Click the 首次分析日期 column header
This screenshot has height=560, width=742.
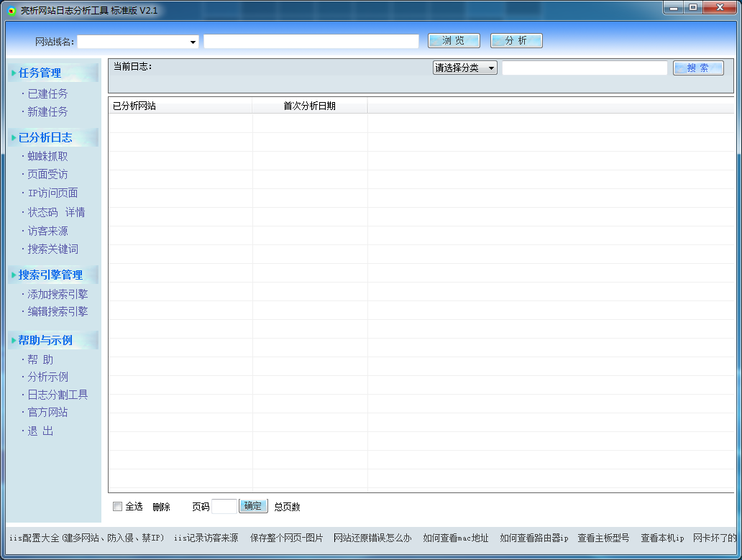click(x=309, y=106)
